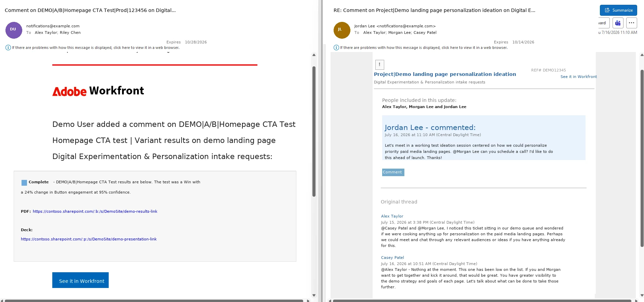644x302 pixels.
Task: Click left email's display problems notice
Action: click(96, 48)
